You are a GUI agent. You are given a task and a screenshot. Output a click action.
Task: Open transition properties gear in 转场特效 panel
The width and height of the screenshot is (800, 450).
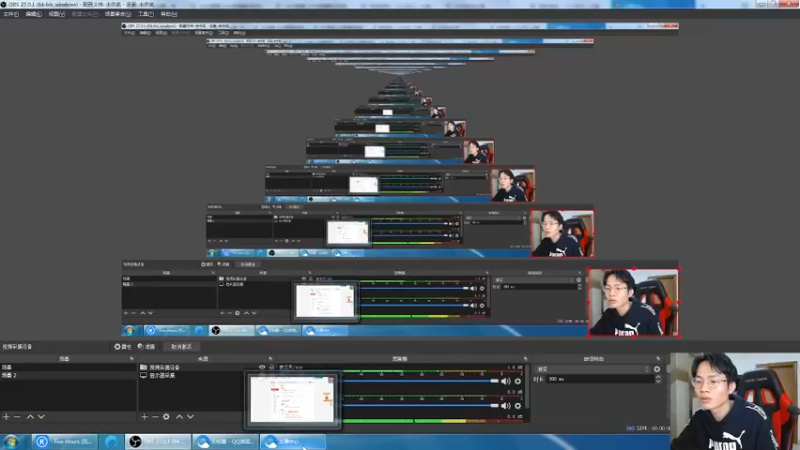[x=657, y=369]
